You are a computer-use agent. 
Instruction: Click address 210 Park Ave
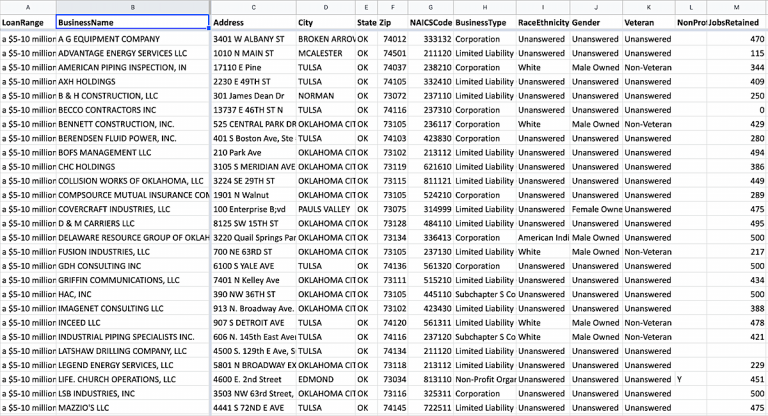pyautogui.click(x=253, y=152)
